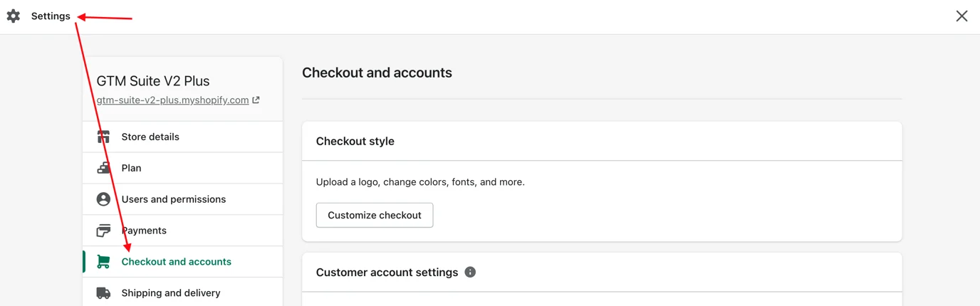
Task: Click the Plan icon in sidebar
Action: tap(103, 168)
